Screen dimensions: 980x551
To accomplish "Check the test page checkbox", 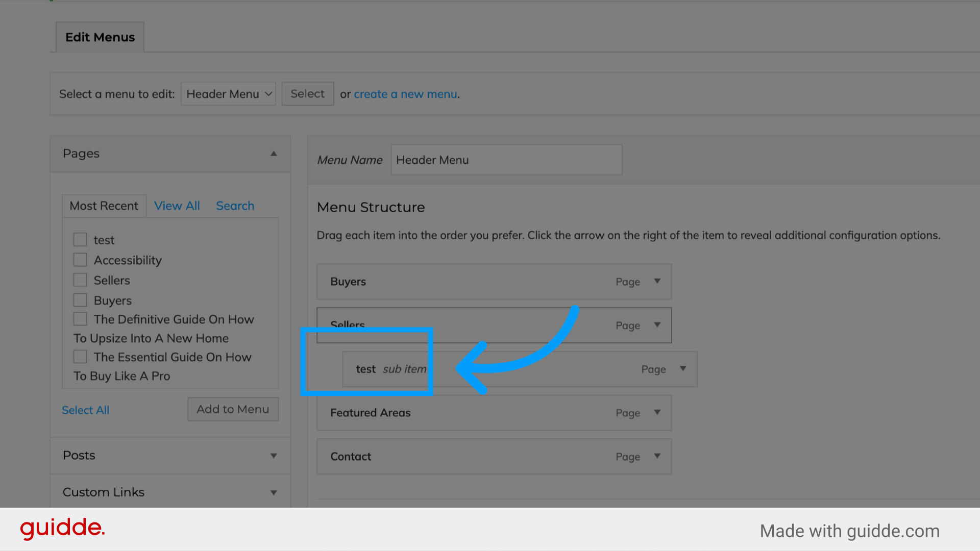I will pyautogui.click(x=80, y=239).
